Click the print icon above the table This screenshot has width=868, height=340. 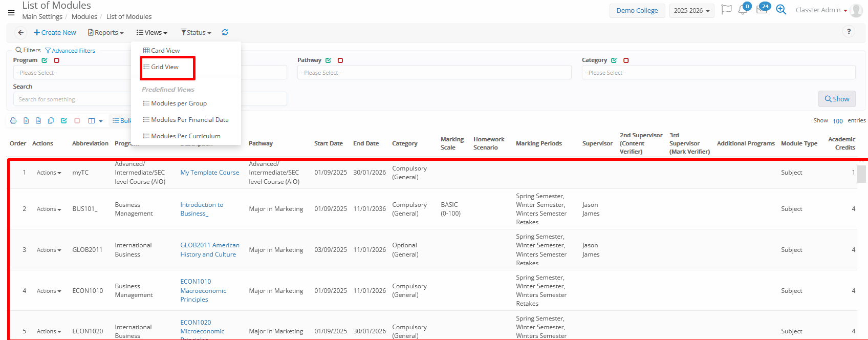(x=13, y=121)
